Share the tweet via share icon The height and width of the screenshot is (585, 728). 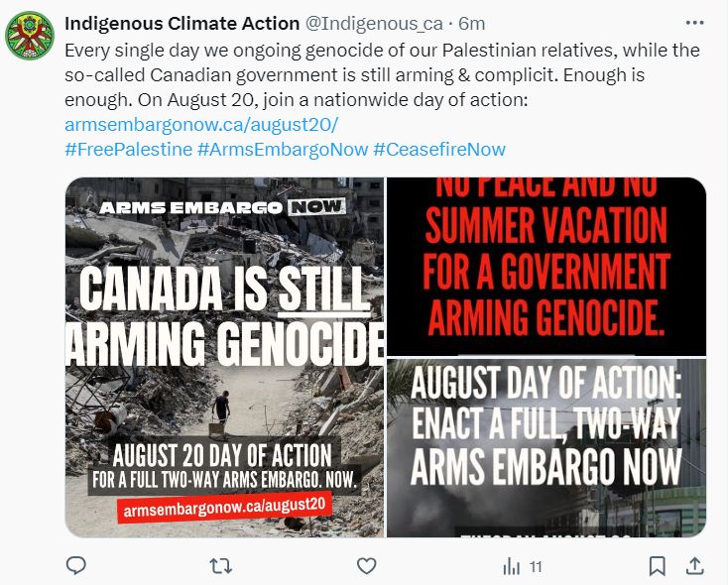point(695,565)
